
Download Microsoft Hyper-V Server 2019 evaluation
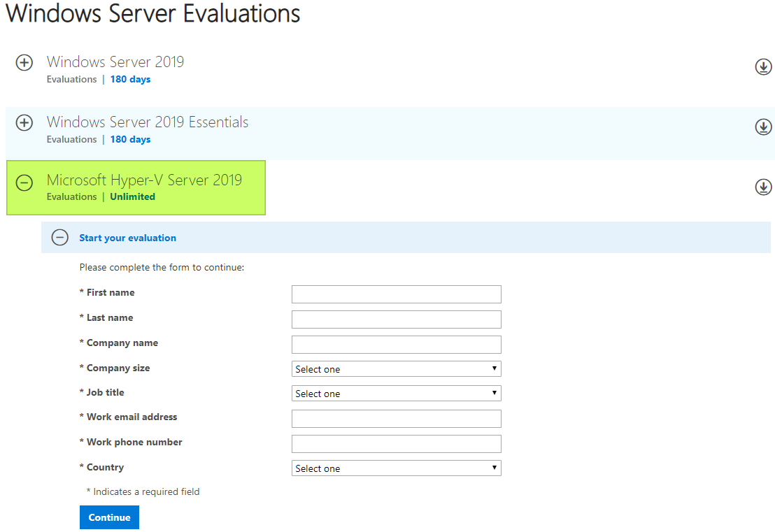pos(763,187)
